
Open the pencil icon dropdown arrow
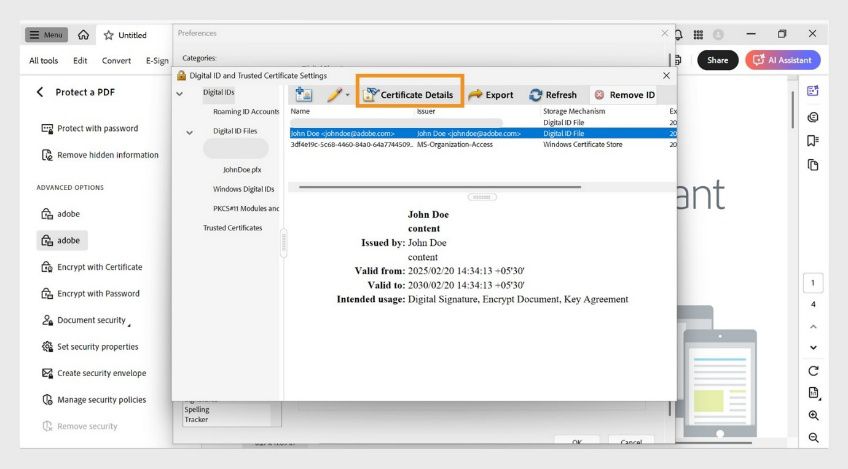click(347, 95)
